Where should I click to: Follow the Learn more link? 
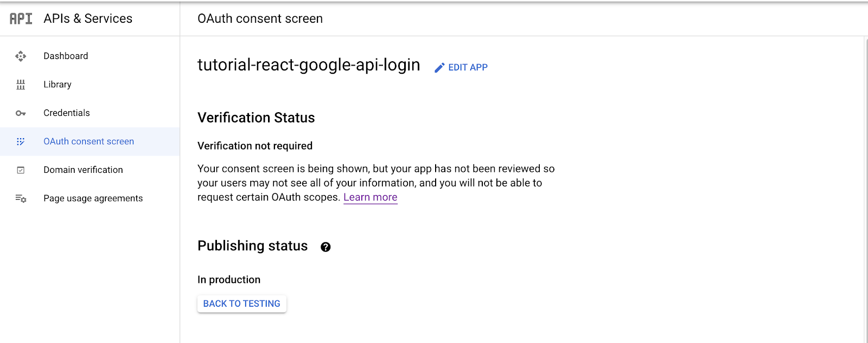370,197
